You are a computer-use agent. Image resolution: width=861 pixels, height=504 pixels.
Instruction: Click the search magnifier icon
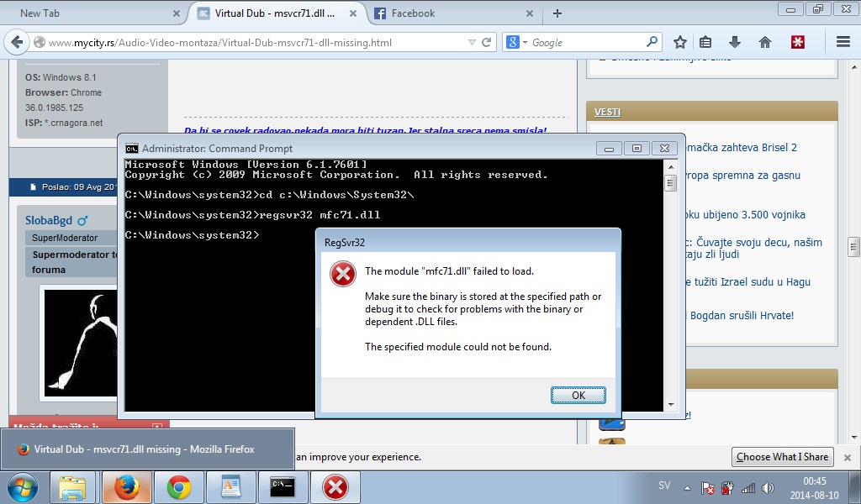(652, 42)
